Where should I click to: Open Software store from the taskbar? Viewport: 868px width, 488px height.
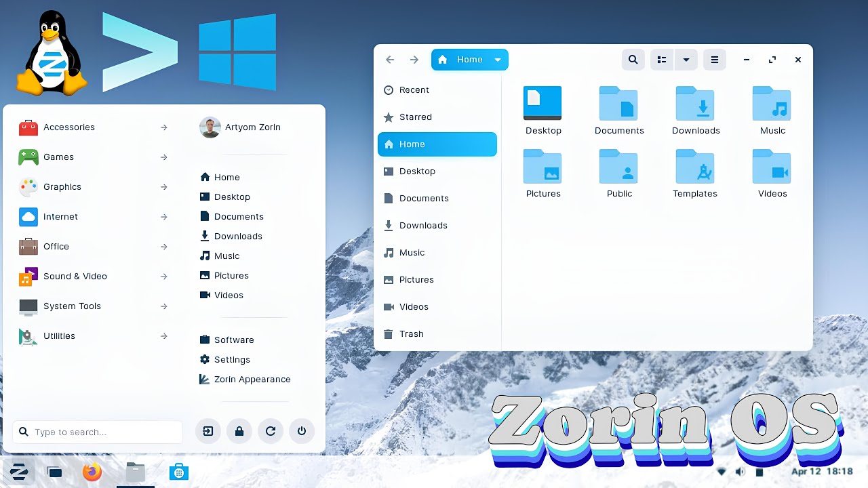coord(179,472)
